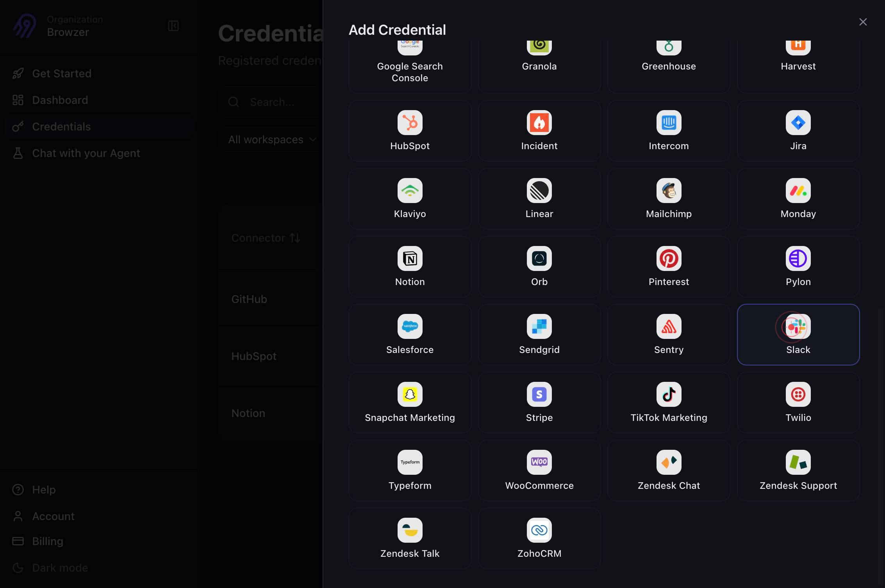Select the Slack connector icon

(798, 326)
